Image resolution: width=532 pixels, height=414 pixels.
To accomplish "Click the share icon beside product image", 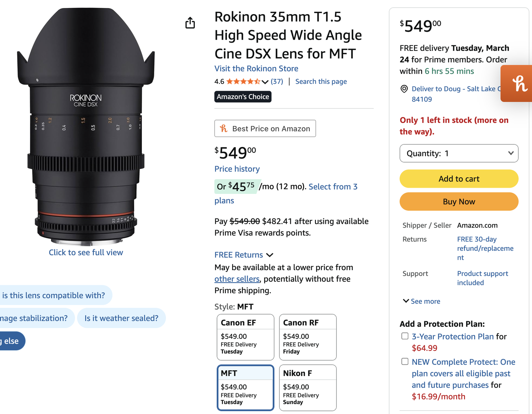I will (x=190, y=23).
